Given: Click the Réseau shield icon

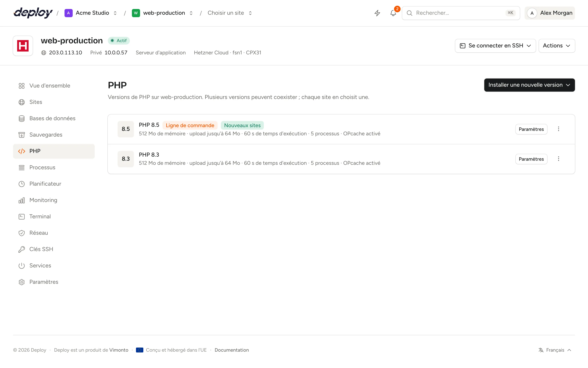Looking at the screenshot, I should (x=22, y=233).
